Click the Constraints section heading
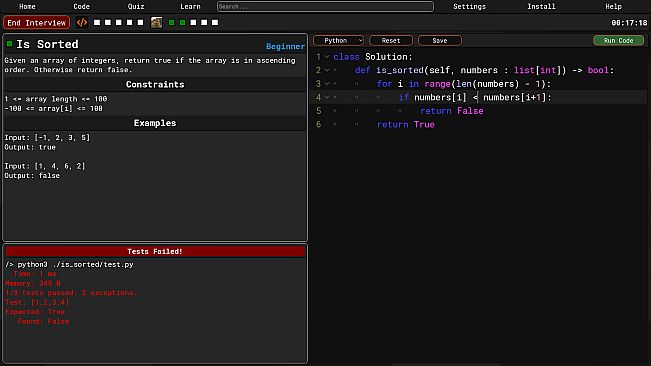 (x=155, y=84)
